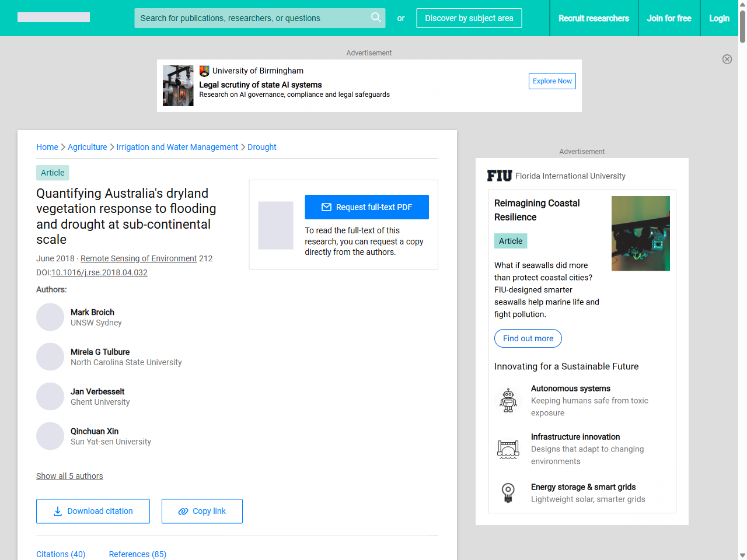The width and height of the screenshot is (747, 560).
Task: Click the FIU logo in the sidebar ad
Action: click(x=498, y=175)
